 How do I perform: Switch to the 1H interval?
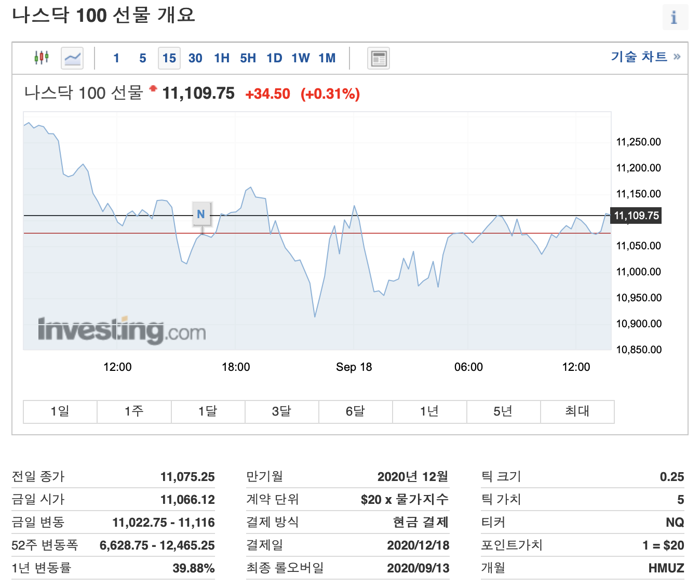coord(222,58)
